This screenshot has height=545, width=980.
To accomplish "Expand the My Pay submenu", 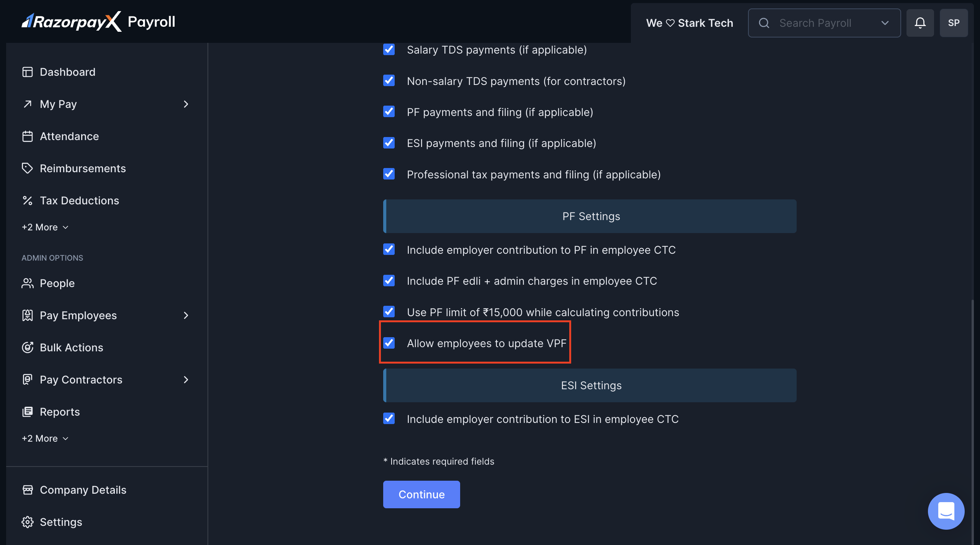I will pos(186,104).
